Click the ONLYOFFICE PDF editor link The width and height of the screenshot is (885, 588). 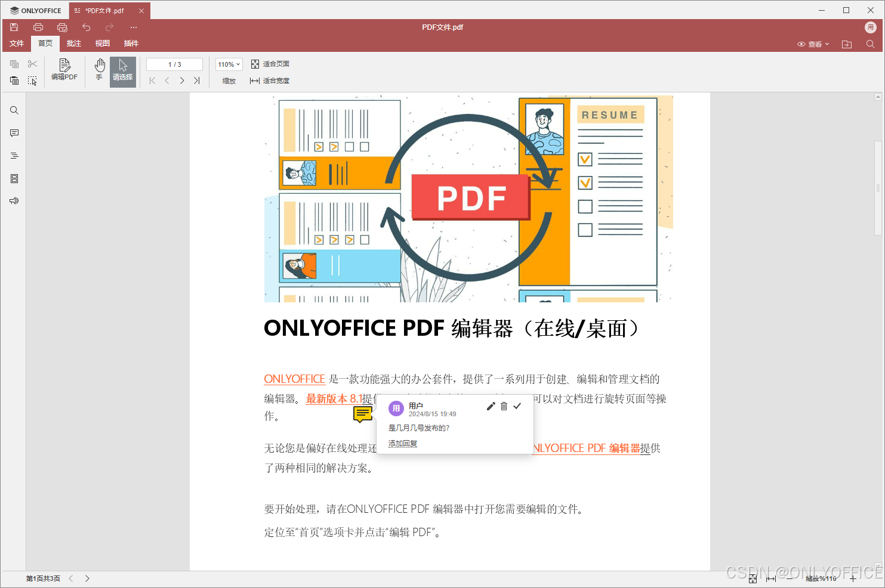tap(586, 448)
